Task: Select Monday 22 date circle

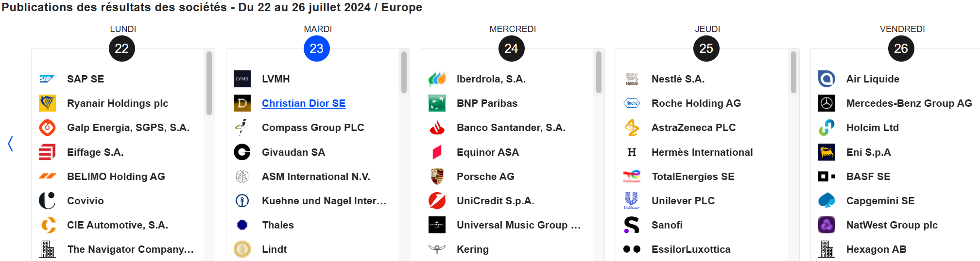Action: [x=122, y=49]
